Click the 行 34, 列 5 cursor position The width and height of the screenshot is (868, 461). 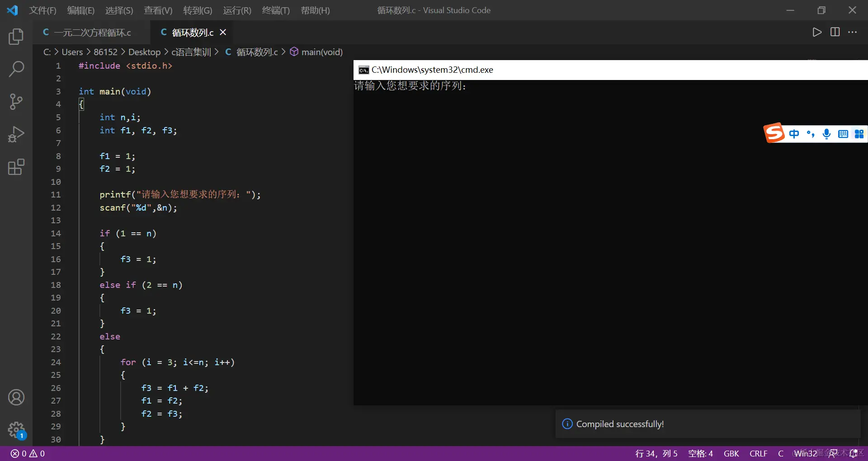(656, 454)
